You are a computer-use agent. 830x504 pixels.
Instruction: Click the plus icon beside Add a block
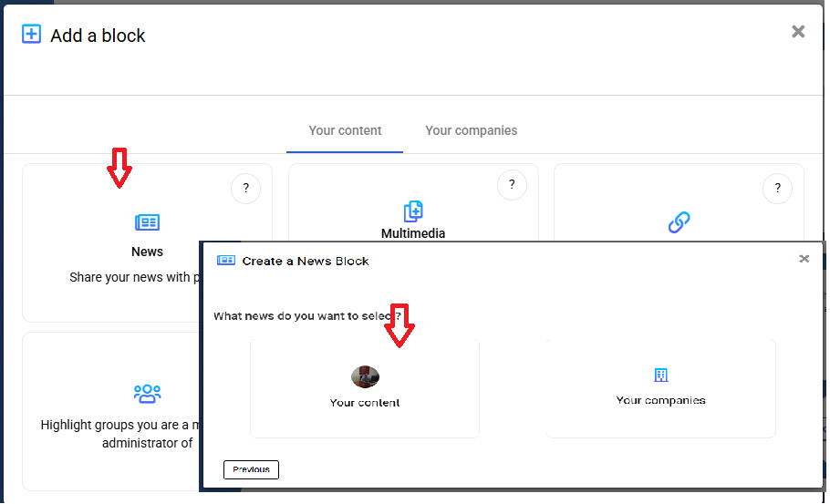click(32, 35)
